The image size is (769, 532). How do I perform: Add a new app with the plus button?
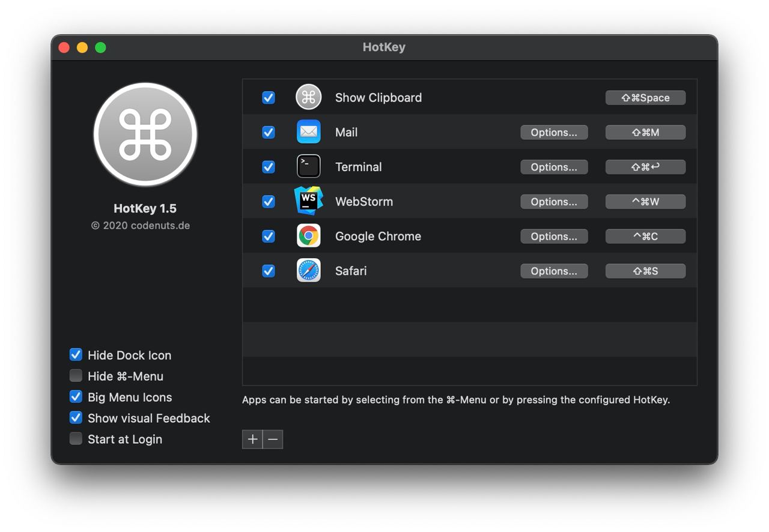tap(252, 440)
